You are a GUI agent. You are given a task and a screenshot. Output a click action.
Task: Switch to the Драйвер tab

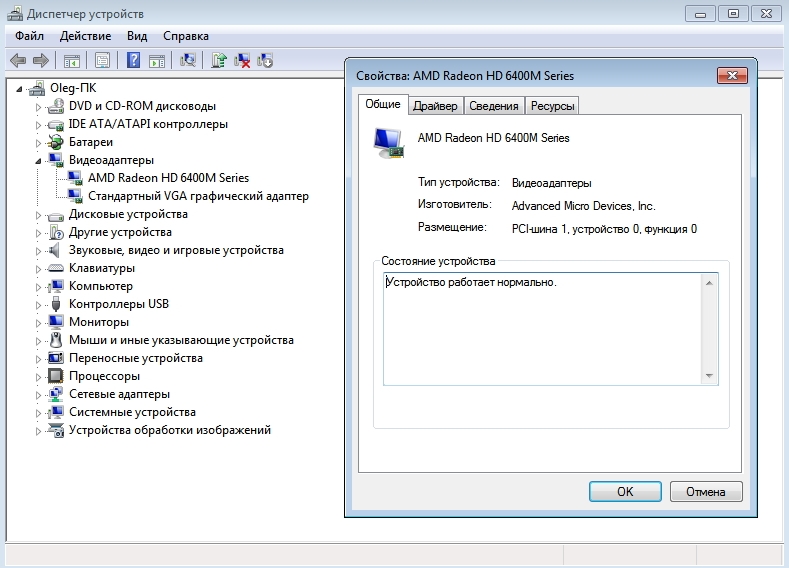point(435,106)
